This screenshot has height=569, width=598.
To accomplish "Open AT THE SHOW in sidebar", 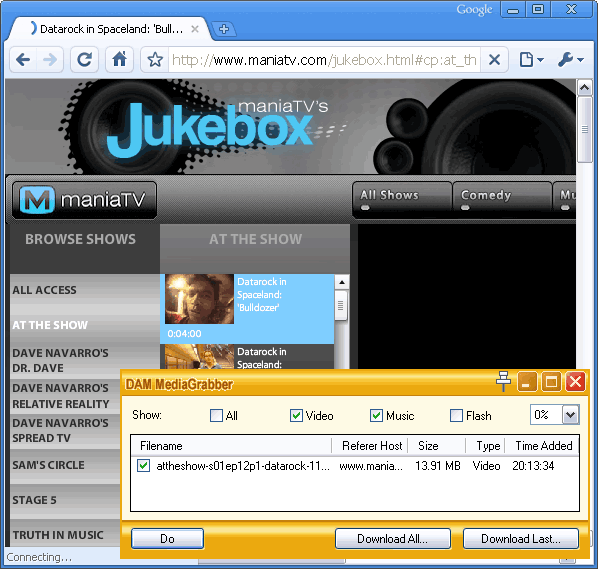I will pos(50,325).
